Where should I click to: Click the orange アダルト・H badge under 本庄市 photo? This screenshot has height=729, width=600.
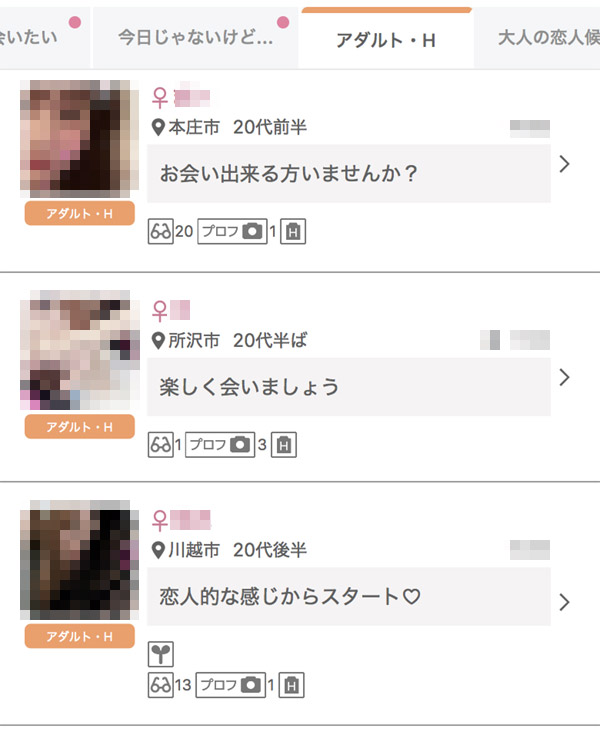(79, 213)
